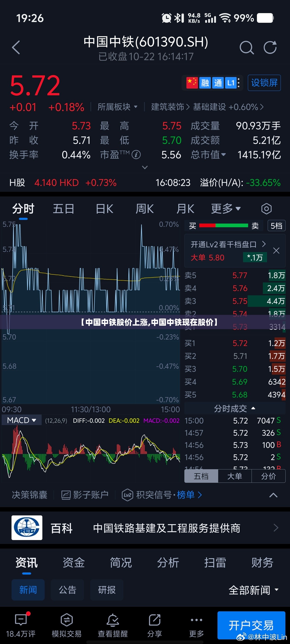Toggle the 5档 depth selector
The height and width of the screenshot is (644, 290).
tap(276, 225)
